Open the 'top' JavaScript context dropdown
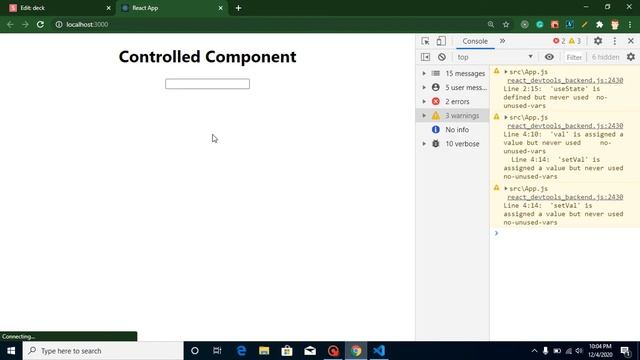 click(x=495, y=57)
